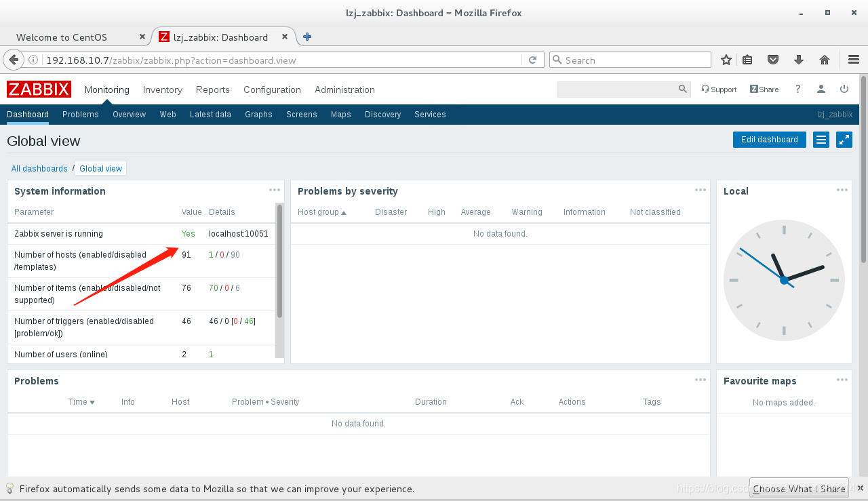Open Support link in the header
Viewport: 868px width, 501px height.
(719, 89)
